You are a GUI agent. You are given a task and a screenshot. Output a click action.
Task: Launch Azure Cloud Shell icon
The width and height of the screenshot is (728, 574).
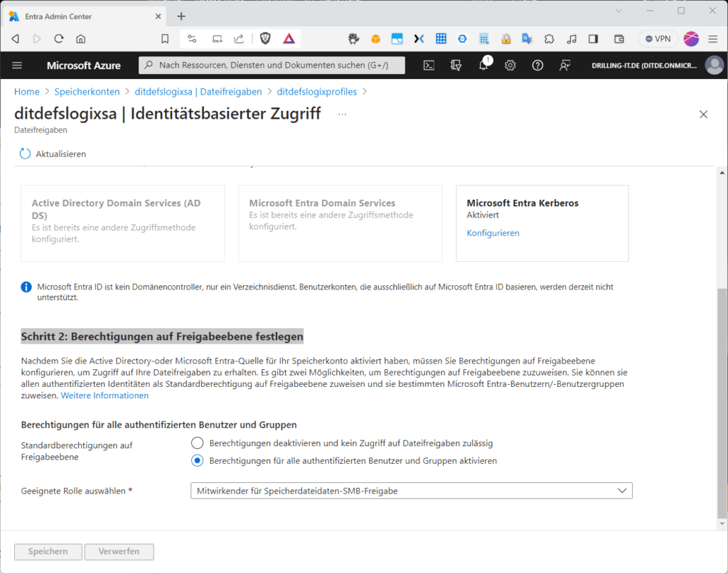point(429,65)
